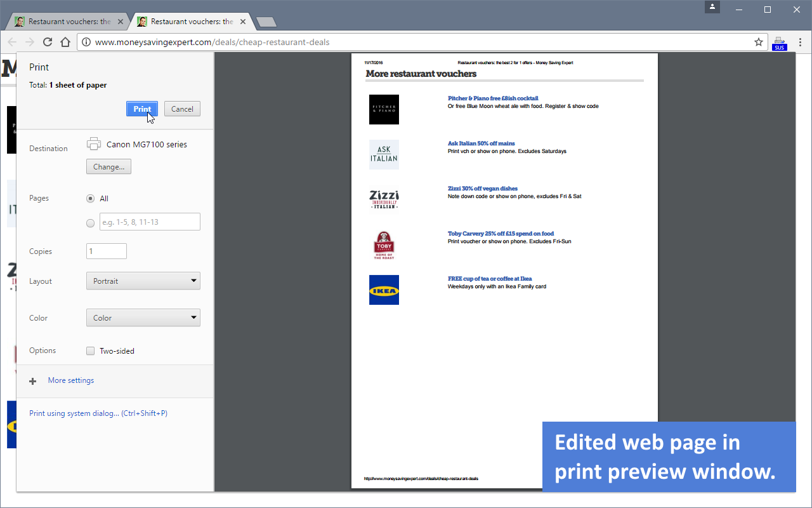Bookmark page with the star icon
This screenshot has width=812, height=508.
[758, 43]
